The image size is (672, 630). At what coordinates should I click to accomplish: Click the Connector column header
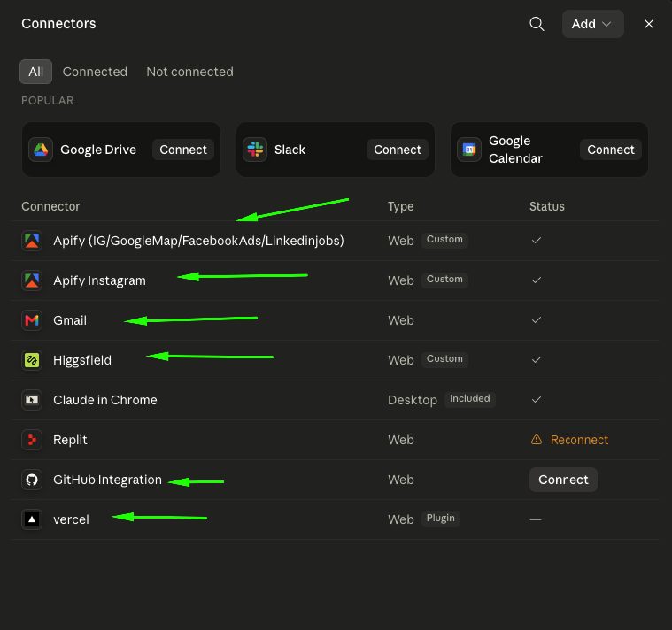click(50, 206)
